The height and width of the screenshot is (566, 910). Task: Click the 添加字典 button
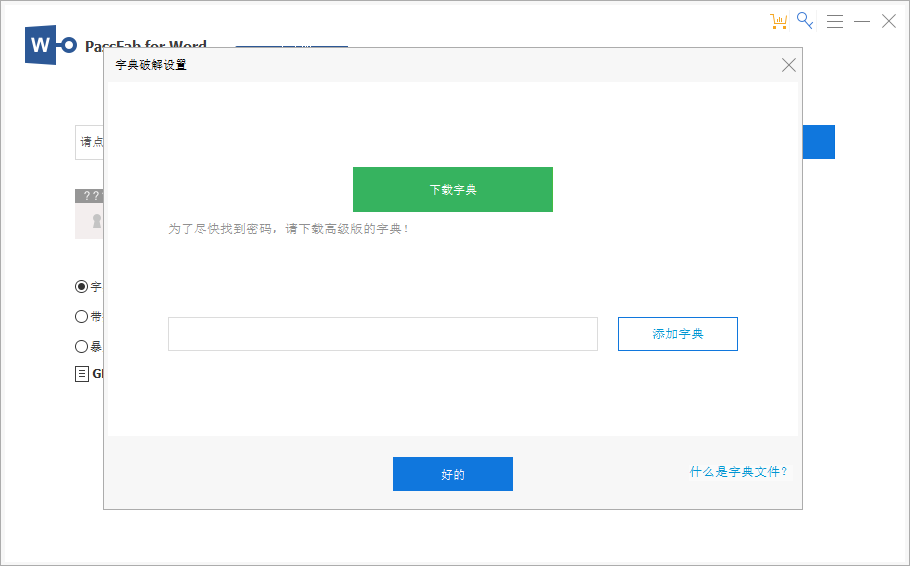click(x=677, y=334)
